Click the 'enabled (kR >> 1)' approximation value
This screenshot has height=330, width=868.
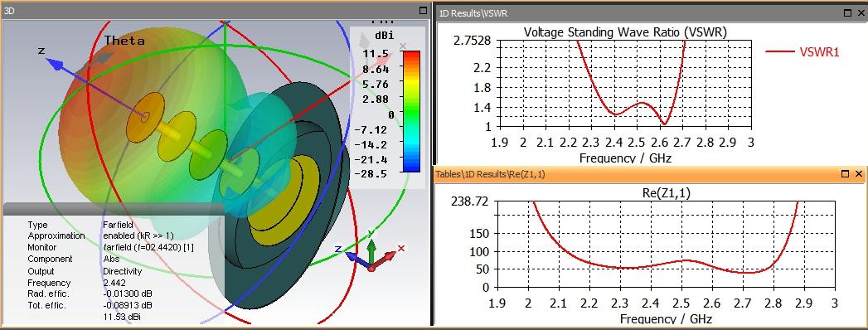138,235
